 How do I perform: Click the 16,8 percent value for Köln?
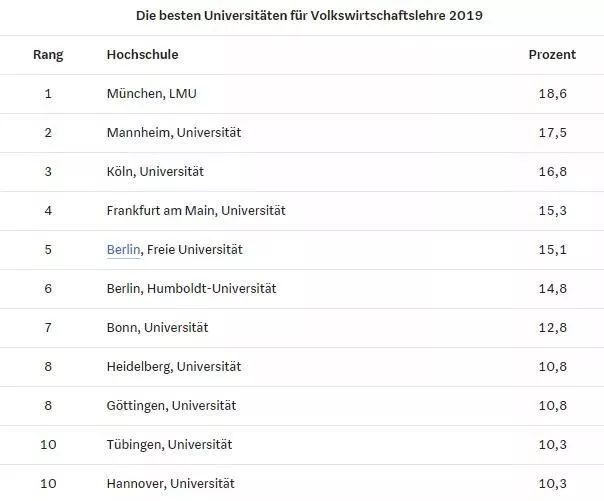pos(552,171)
